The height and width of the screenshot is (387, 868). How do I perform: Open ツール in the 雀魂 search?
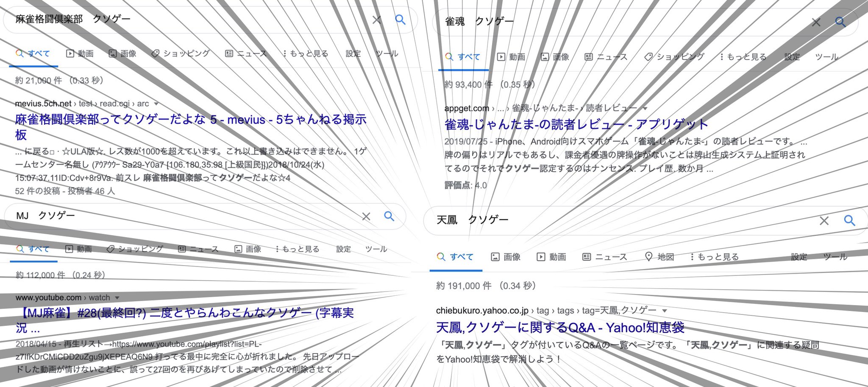827,57
